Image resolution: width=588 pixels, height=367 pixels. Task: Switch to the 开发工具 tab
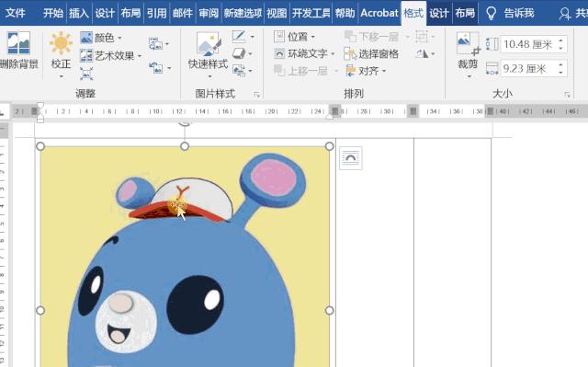(311, 13)
